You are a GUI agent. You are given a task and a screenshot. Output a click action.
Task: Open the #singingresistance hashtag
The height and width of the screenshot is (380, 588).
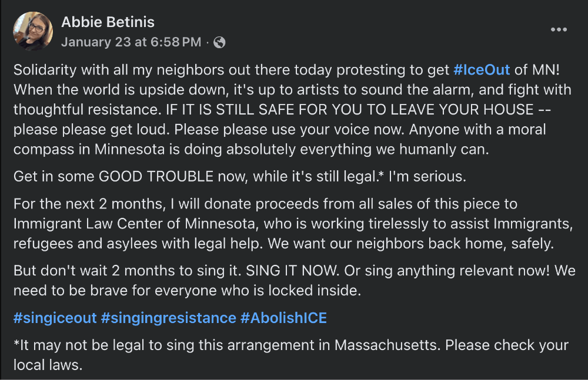[168, 318]
